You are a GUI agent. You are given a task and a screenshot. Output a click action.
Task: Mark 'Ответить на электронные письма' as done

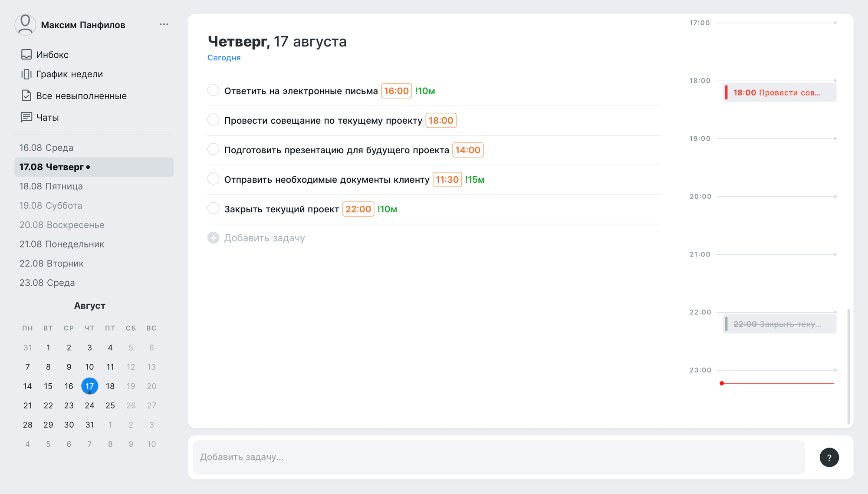pos(213,90)
